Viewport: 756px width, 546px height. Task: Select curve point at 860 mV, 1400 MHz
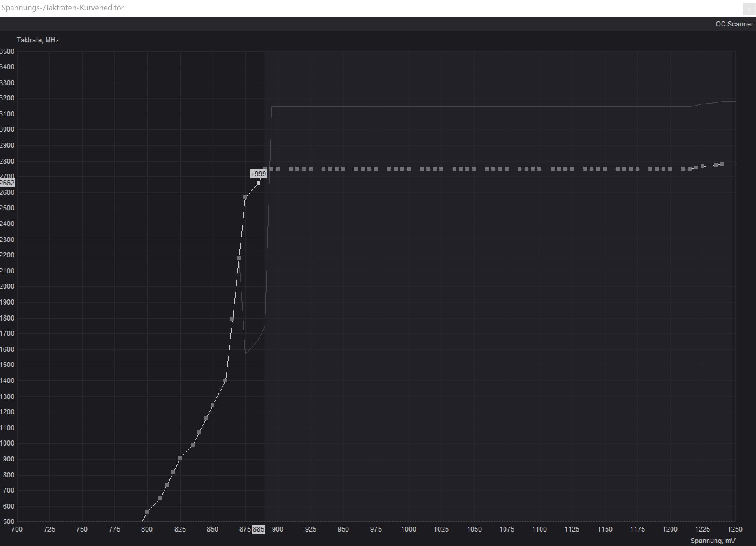[225, 380]
